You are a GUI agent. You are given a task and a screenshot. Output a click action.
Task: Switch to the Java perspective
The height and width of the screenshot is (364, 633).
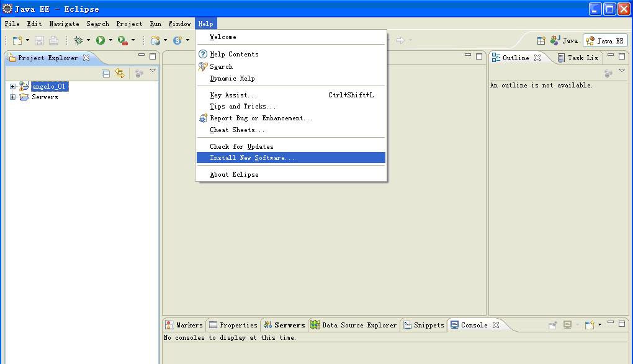pos(564,40)
